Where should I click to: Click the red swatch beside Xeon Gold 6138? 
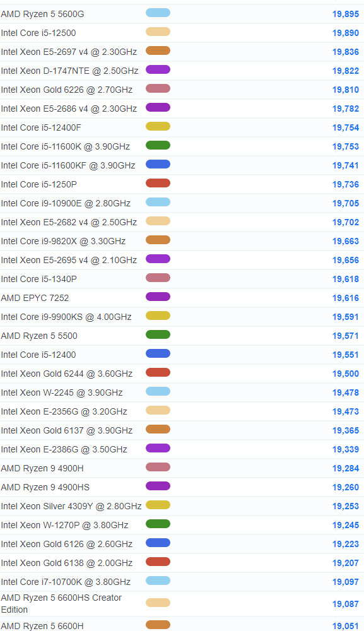point(158,562)
